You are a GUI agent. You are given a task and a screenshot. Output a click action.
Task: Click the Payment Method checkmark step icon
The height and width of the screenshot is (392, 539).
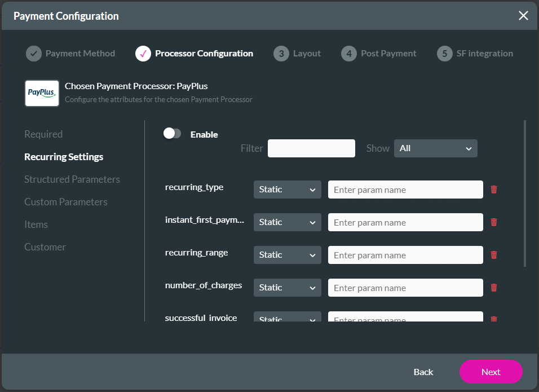(x=34, y=54)
